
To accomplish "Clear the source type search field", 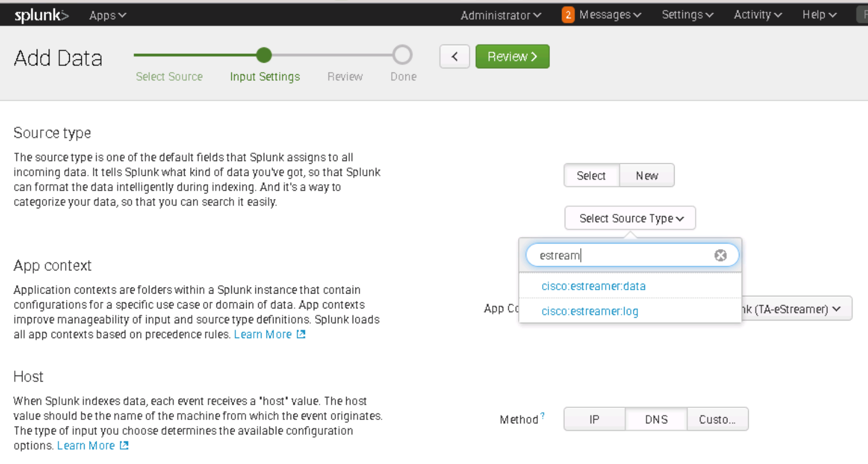I will coord(720,255).
